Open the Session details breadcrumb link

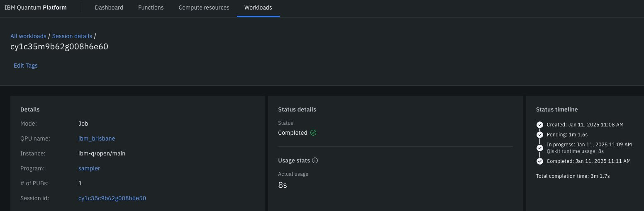[72, 36]
